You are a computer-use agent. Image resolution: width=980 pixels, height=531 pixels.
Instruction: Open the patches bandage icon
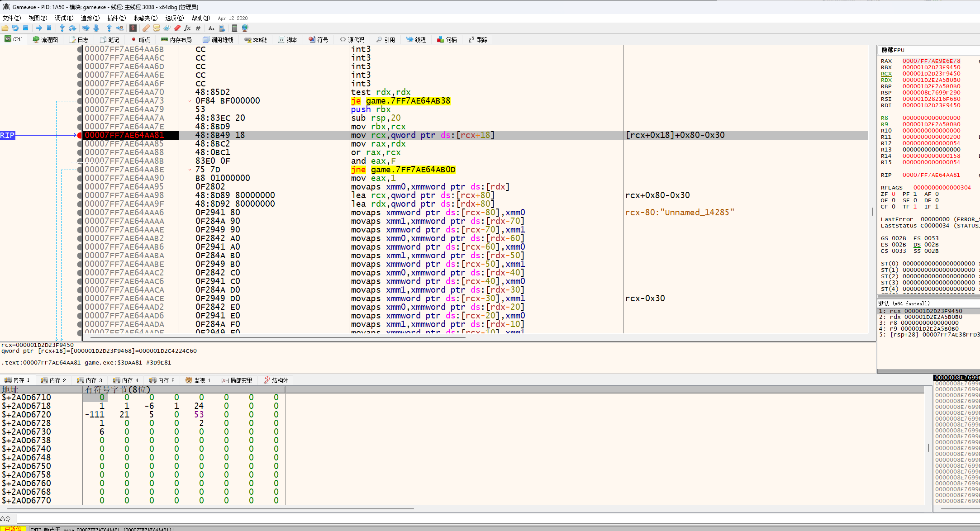146,28
